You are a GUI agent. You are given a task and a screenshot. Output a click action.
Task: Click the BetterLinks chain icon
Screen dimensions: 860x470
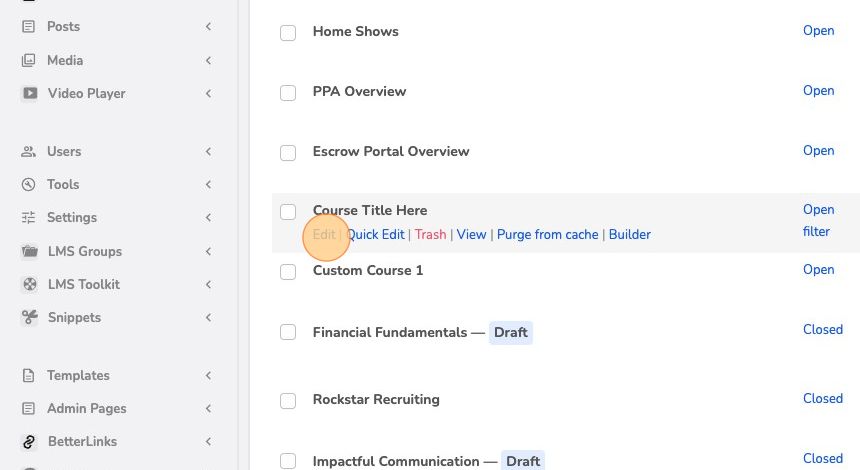(29, 441)
